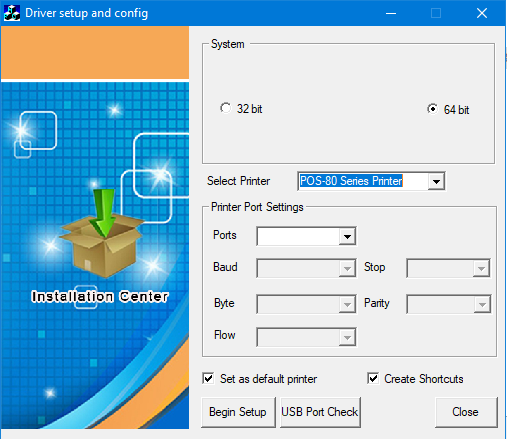Open the Byte size dropdown
The image size is (507, 439).
tap(347, 304)
